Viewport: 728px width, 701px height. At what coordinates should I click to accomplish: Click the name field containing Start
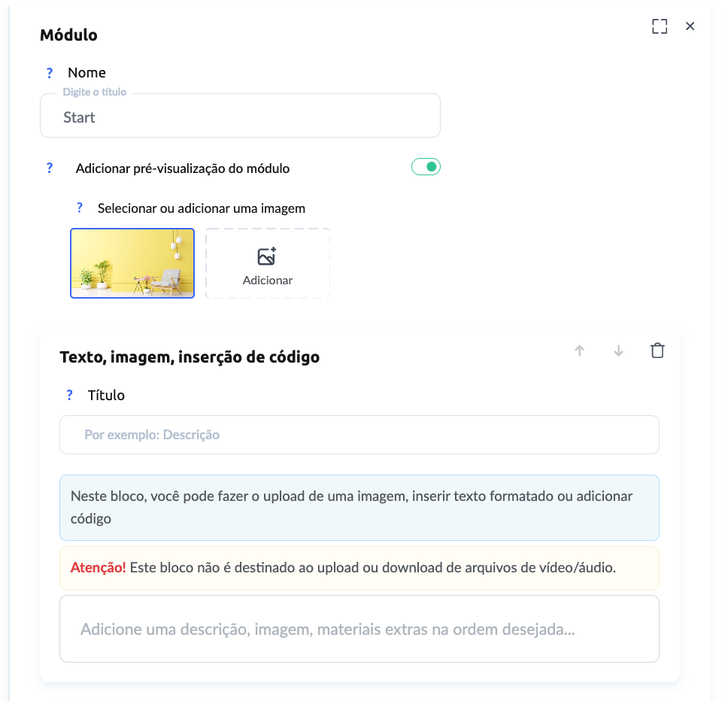click(x=240, y=117)
